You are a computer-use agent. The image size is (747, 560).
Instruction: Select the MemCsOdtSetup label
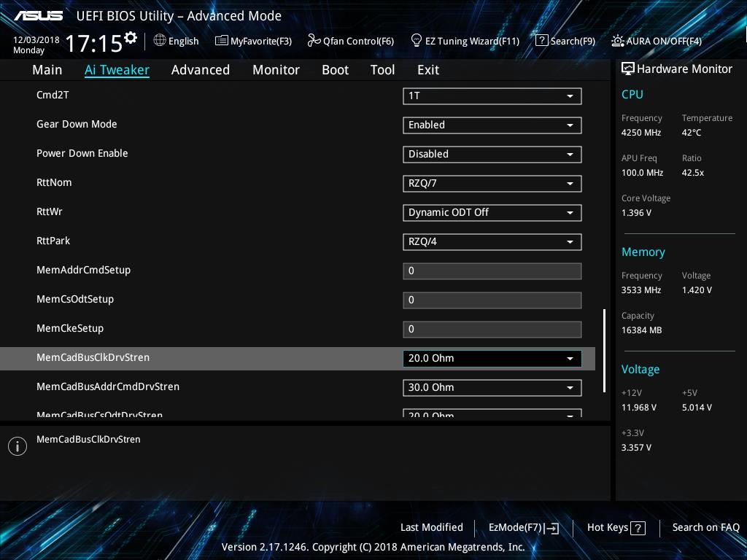[75, 299]
